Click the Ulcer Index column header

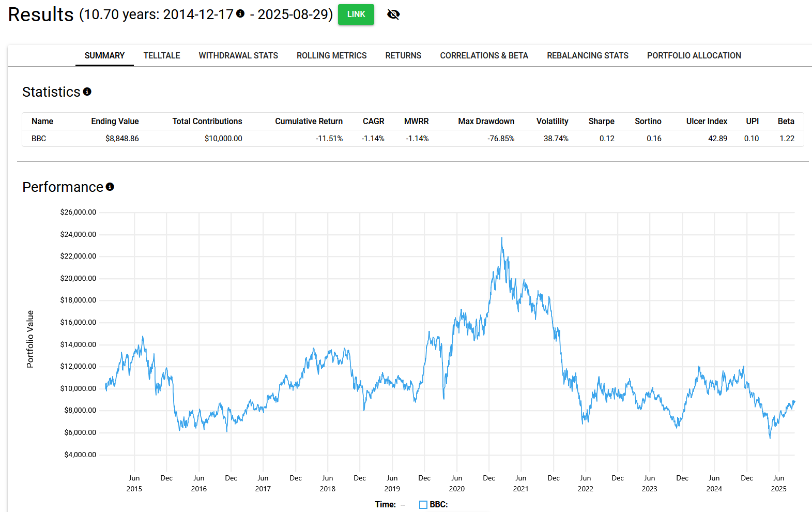(707, 121)
